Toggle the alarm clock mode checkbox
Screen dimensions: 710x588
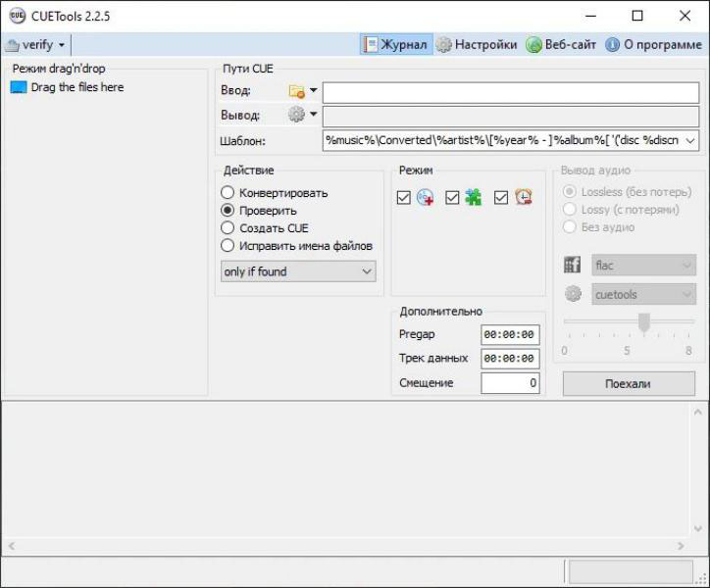pyautogui.click(x=501, y=198)
